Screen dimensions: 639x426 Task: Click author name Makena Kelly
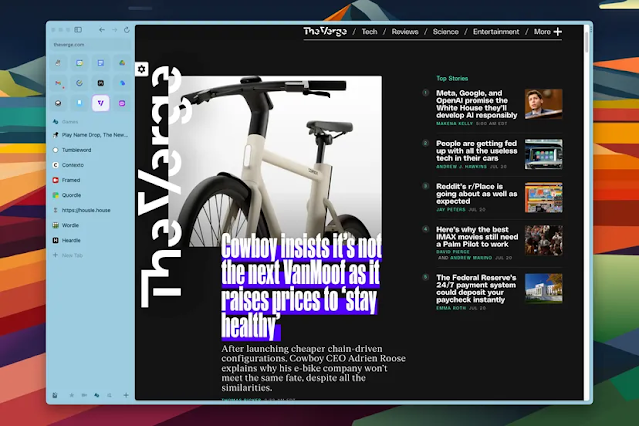(x=454, y=124)
